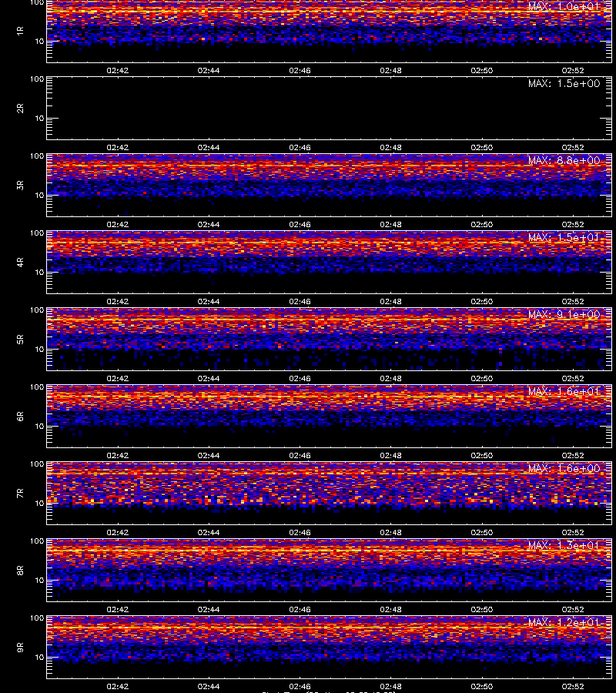Click the 4R panel axis label
Screen dimensions: 616x693
(20, 262)
